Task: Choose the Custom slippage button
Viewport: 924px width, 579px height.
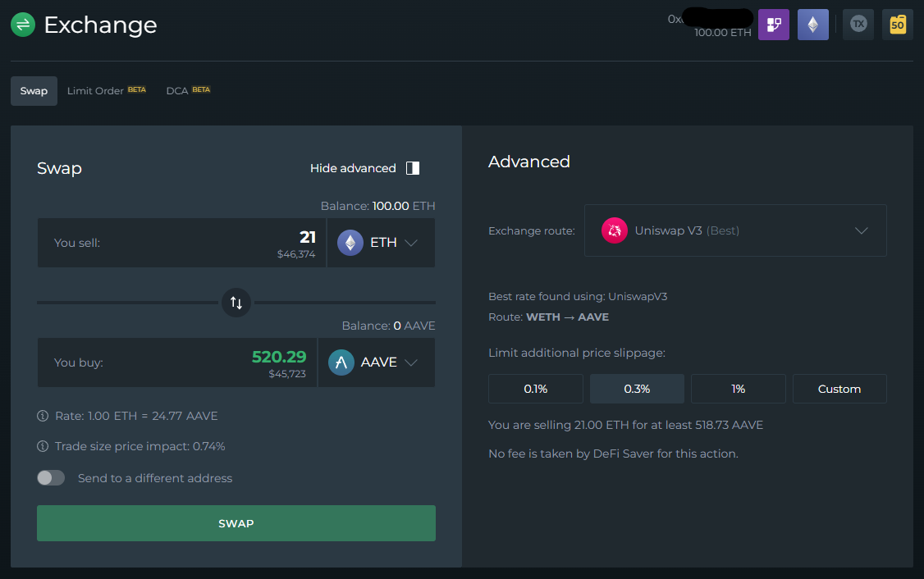Action: click(x=839, y=388)
